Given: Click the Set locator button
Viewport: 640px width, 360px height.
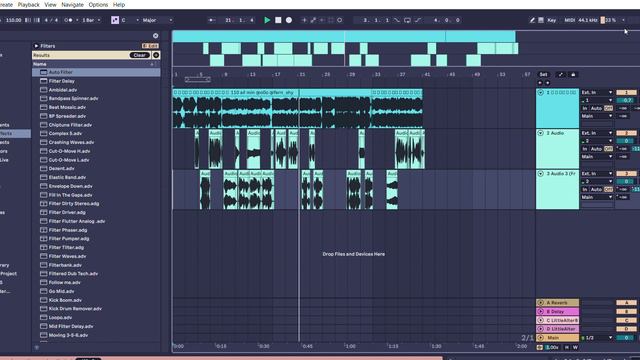Looking at the screenshot, I should pyautogui.click(x=543, y=75).
